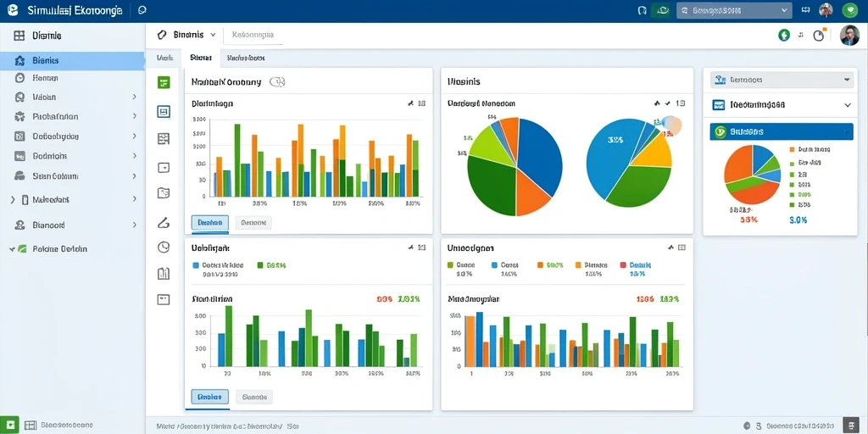
Task: Open the dropdown arrow next to the white toolbar title
Action: pyautogui.click(x=213, y=35)
